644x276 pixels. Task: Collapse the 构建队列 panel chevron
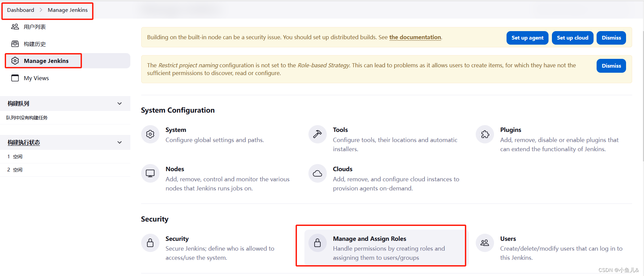coord(120,103)
